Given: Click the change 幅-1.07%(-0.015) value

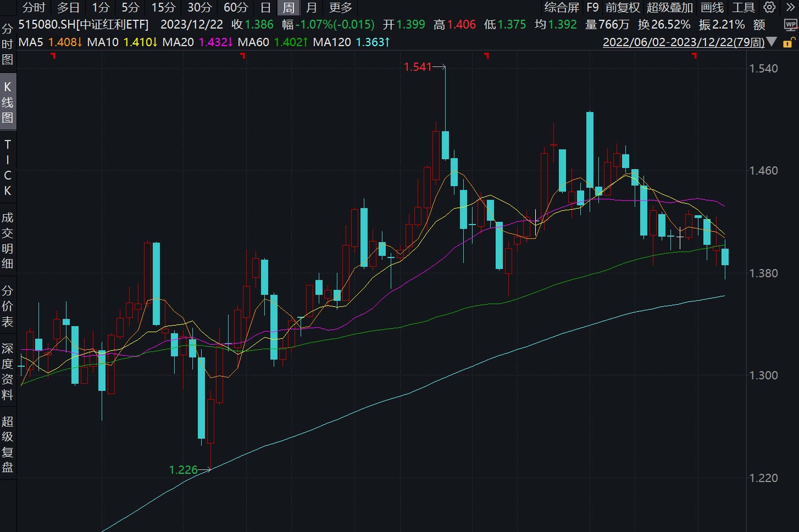Looking at the screenshot, I should [328, 25].
